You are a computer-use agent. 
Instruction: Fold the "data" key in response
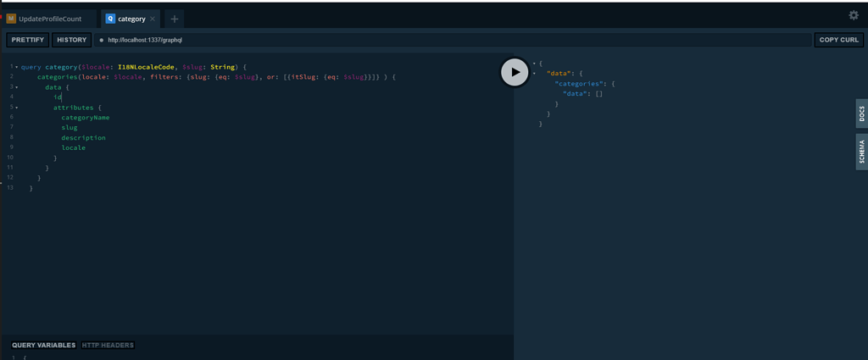[x=534, y=74]
